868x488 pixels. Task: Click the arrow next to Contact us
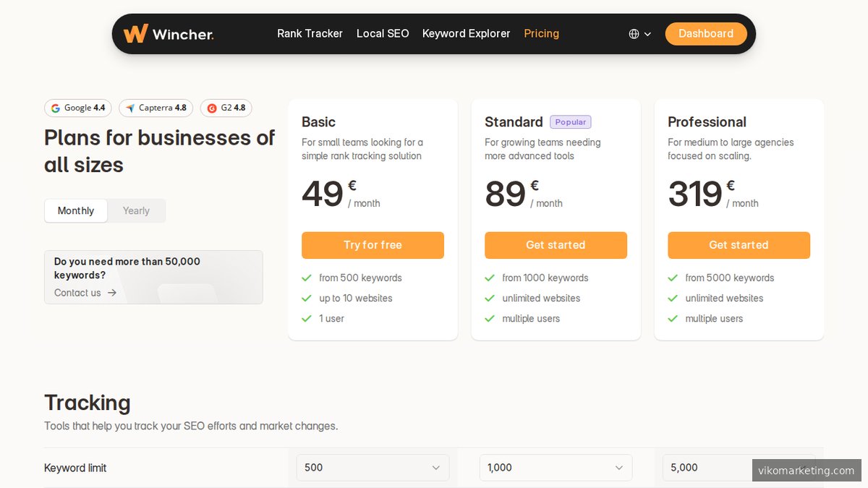[112, 293]
